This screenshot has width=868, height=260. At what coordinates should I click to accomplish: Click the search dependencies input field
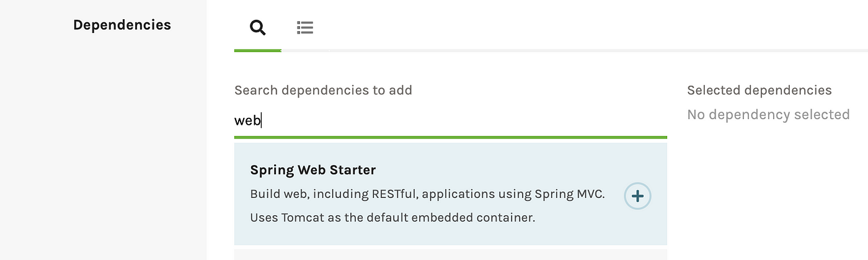click(451, 121)
